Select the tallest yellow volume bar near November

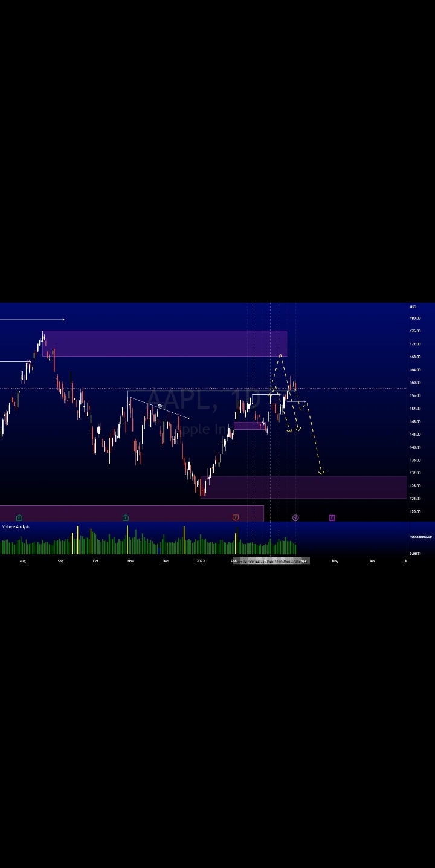coord(127,540)
